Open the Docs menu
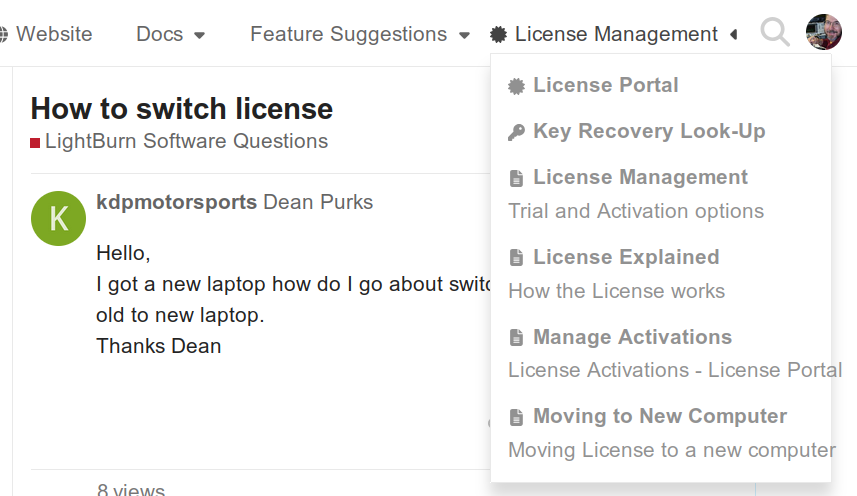Image resolution: width=857 pixels, height=496 pixels. pos(159,34)
